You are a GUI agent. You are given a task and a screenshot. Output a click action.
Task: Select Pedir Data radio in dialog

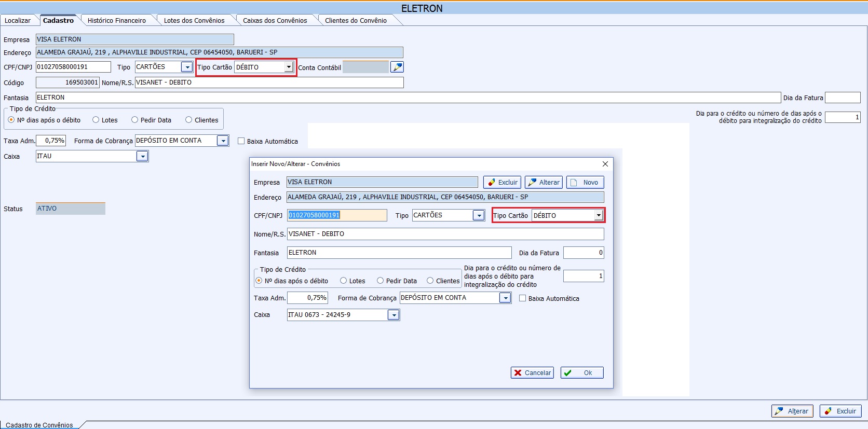click(381, 281)
